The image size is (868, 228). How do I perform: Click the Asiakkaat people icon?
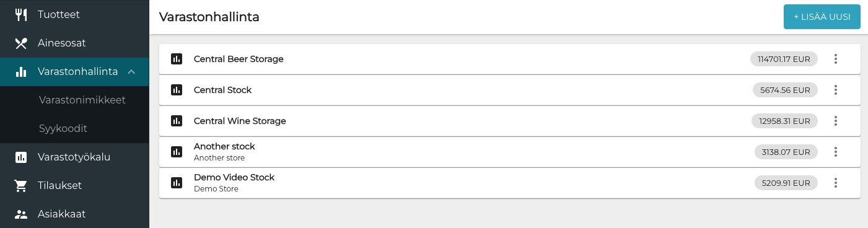coord(21,214)
